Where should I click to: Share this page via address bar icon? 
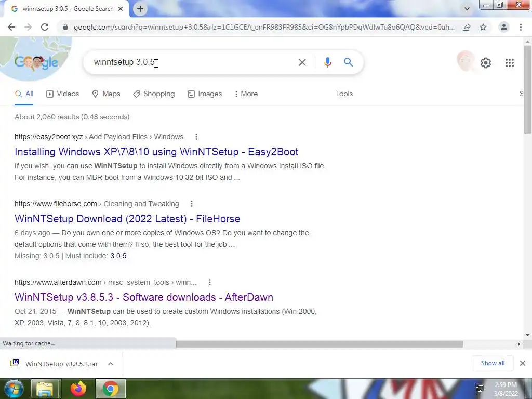point(467,27)
